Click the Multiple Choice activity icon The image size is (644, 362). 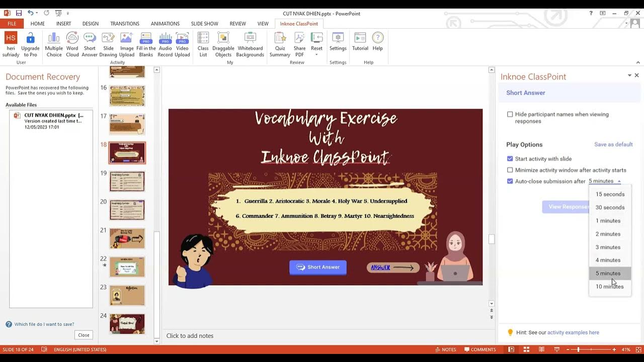pyautogui.click(x=54, y=45)
